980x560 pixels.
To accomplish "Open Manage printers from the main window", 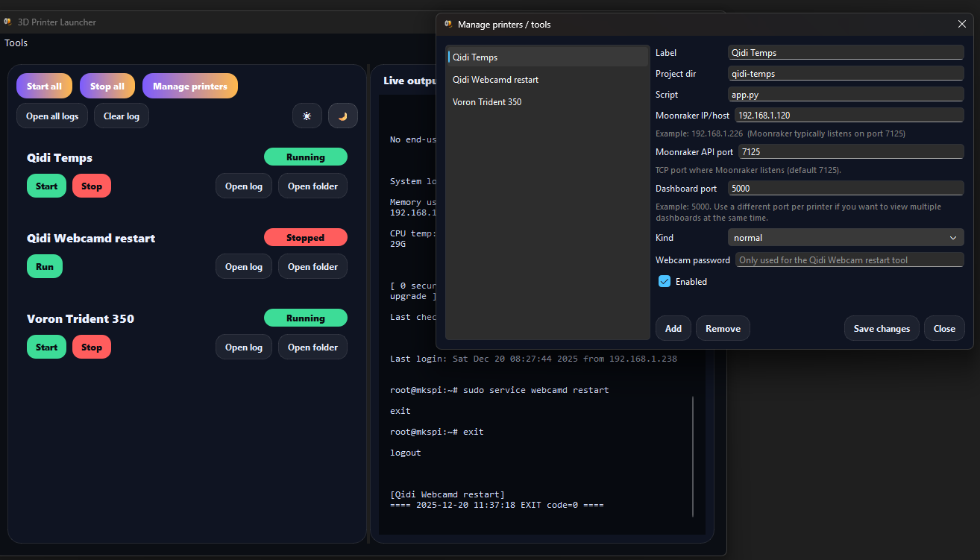I will pos(190,86).
